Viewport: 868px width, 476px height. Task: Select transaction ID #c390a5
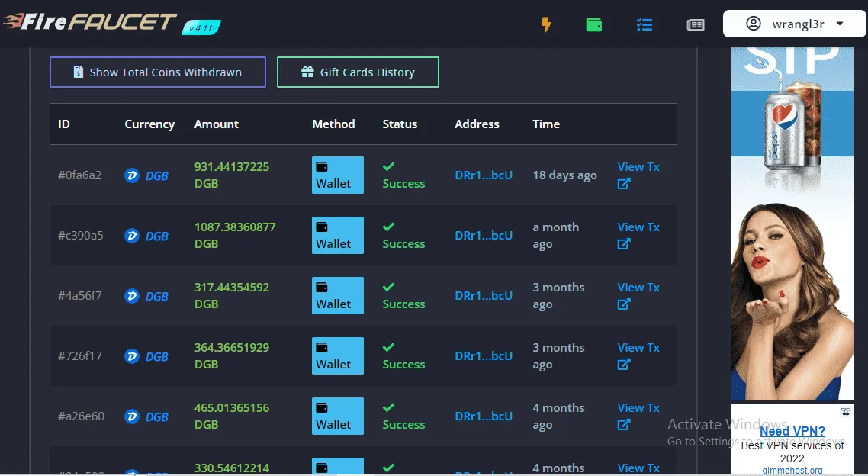80,235
